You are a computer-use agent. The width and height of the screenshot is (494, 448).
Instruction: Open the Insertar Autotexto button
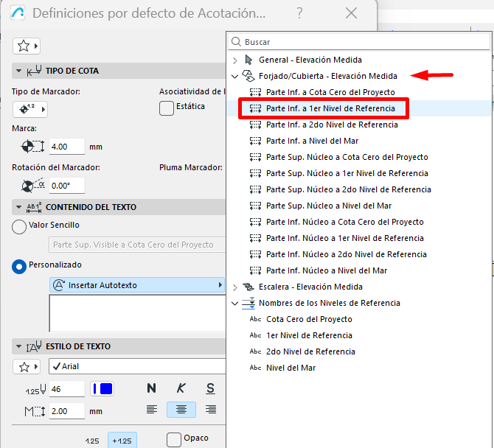click(136, 284)
